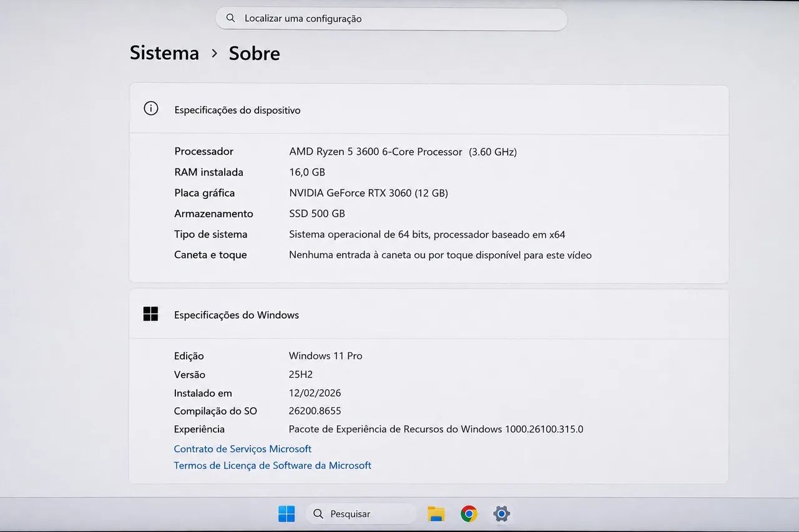Click the 'Experiência' label
The image size is (799, 532).
pyautogui.click(x=199, y=429)
